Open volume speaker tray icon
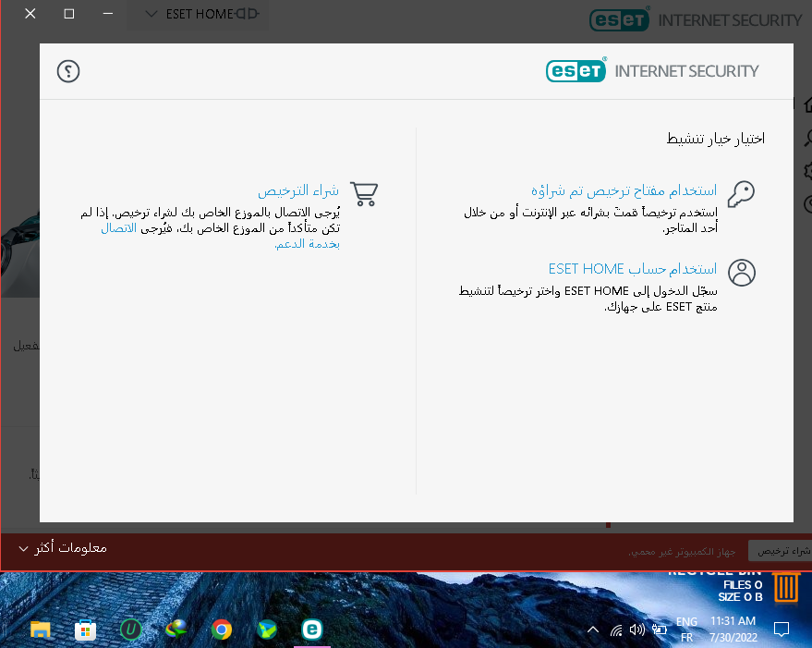812x648 pixels. click(x=637, y=630)
